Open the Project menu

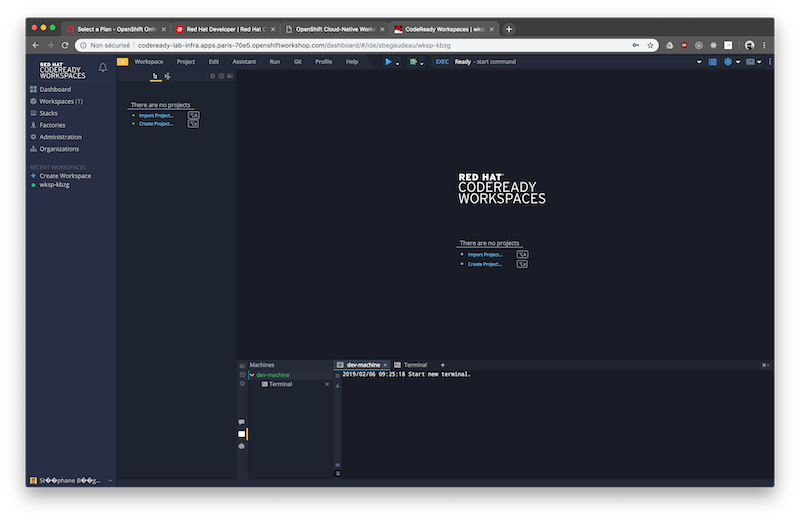pos(186,62)
